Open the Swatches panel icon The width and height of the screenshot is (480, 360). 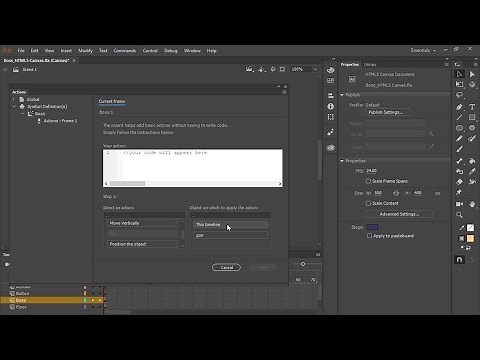point(330,81)
